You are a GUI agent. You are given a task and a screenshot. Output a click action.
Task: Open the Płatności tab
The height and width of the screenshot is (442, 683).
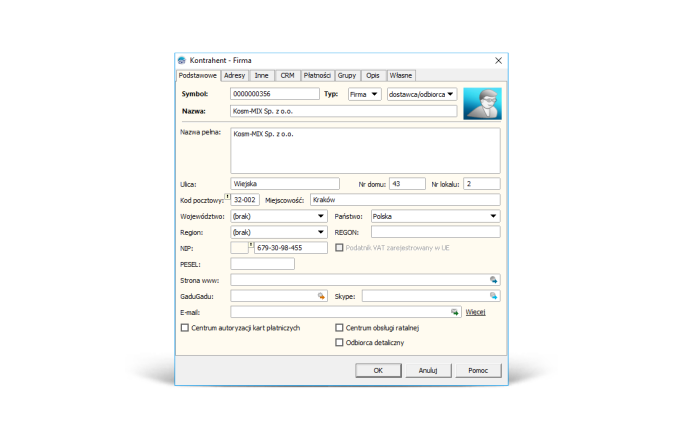tap(317, 75)
